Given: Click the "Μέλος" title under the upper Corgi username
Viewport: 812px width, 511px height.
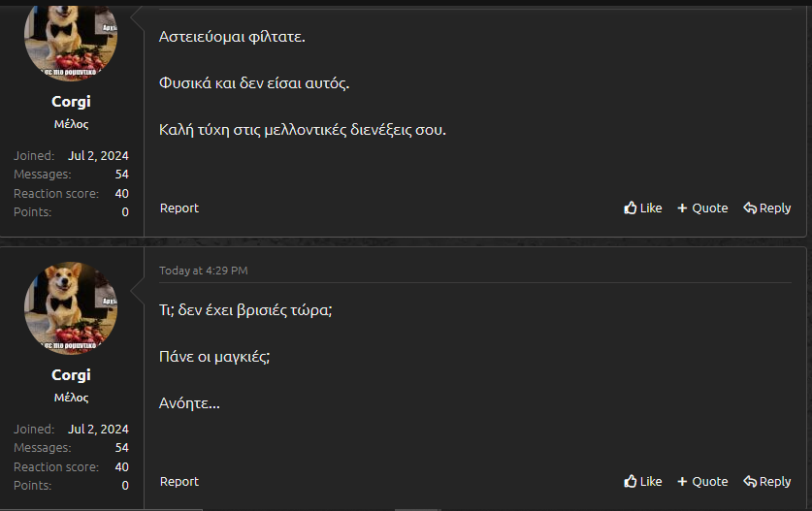Looking at the screenshot, I should 71,124.
